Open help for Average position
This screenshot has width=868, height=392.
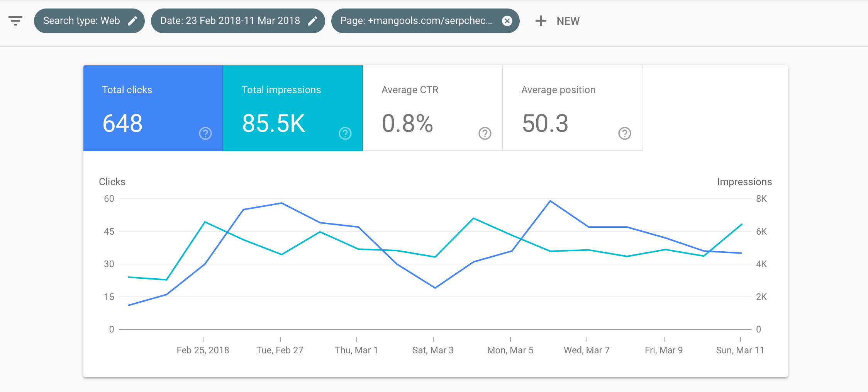click(625, 133)
